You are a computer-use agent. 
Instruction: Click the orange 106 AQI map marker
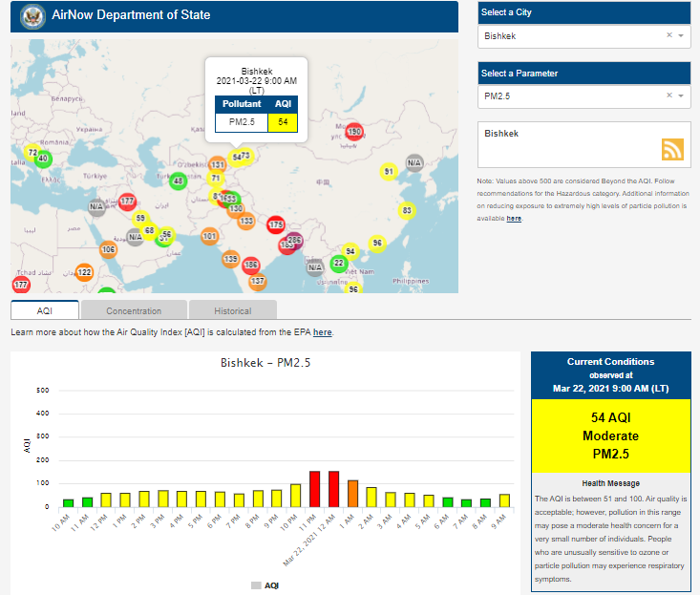click(108, 250)
